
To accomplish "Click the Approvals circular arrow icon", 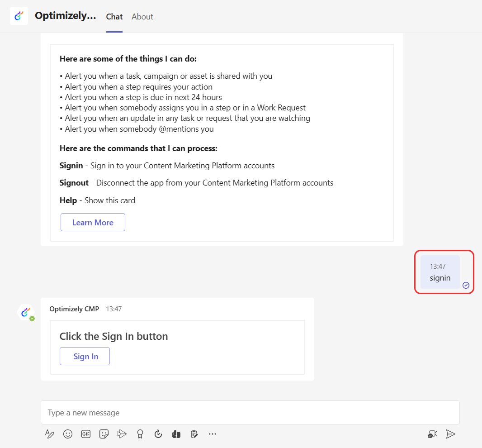I will [x=158, y=434].
